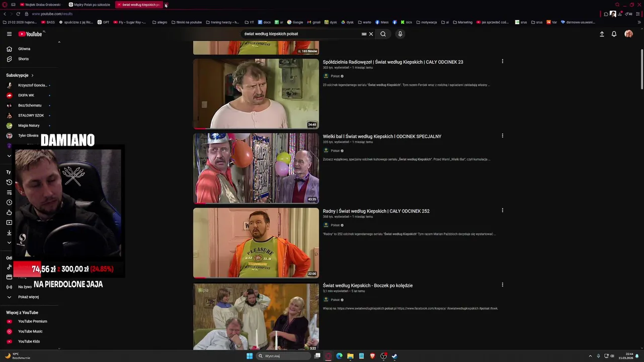Open the Your Videos play icon
The height and width of the screenshot is (362, 644).
pyautogui.click(x=9, y=222)
